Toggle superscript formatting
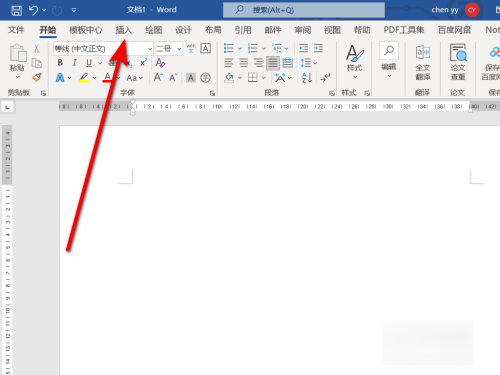Screen dimensions: 500x375 click(x=143, y=63)
